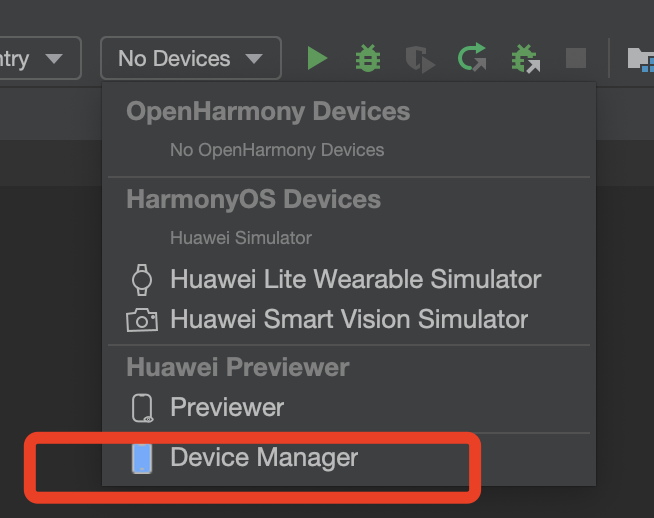Click the Huawei Previewer section header
The width and height of the screenshot is (654, 518).
237,367
